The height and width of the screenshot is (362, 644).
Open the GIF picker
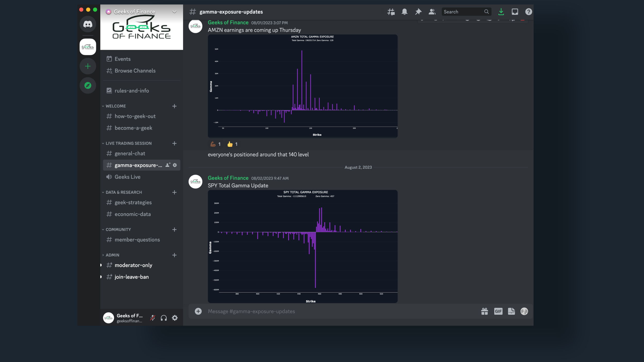pyautogui.click(x=498, y=311)
